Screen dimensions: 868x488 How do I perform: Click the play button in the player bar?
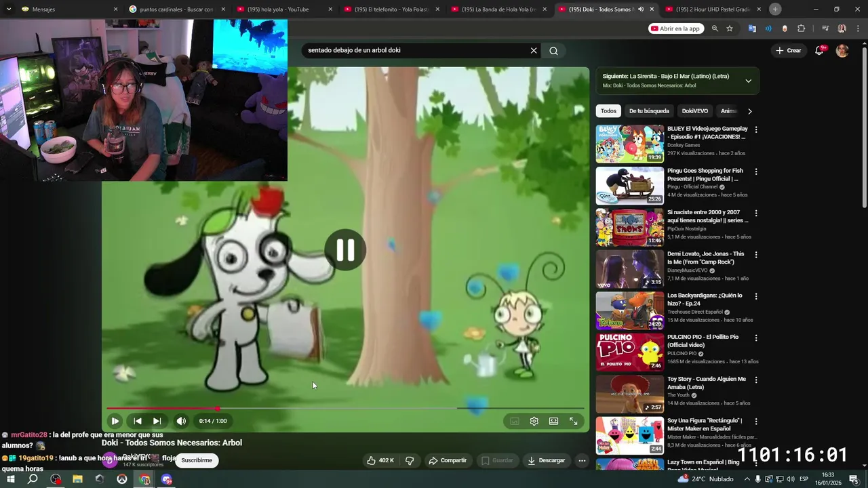(x=115, y=421)
